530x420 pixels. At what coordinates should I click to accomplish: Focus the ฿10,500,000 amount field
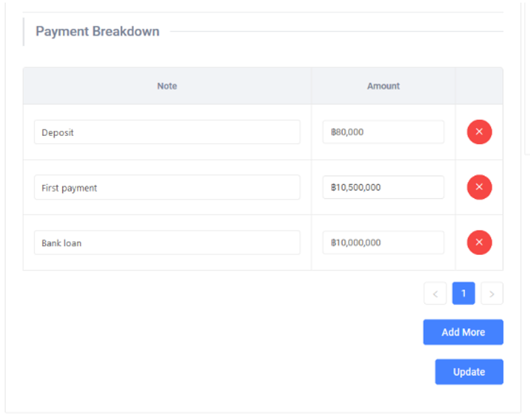pos(383,188)
